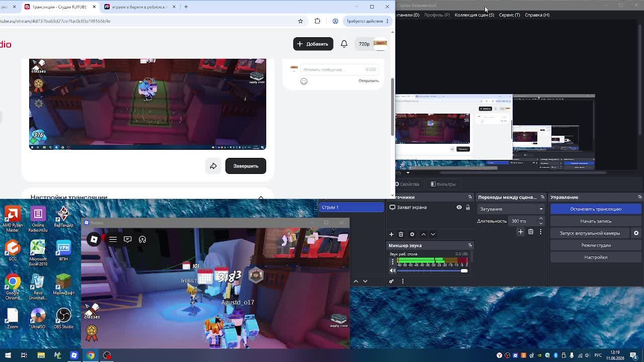Open the AMD Ryzen Master desktop shortcut
Screen dimensions: 644x362
tap(13, 219)
